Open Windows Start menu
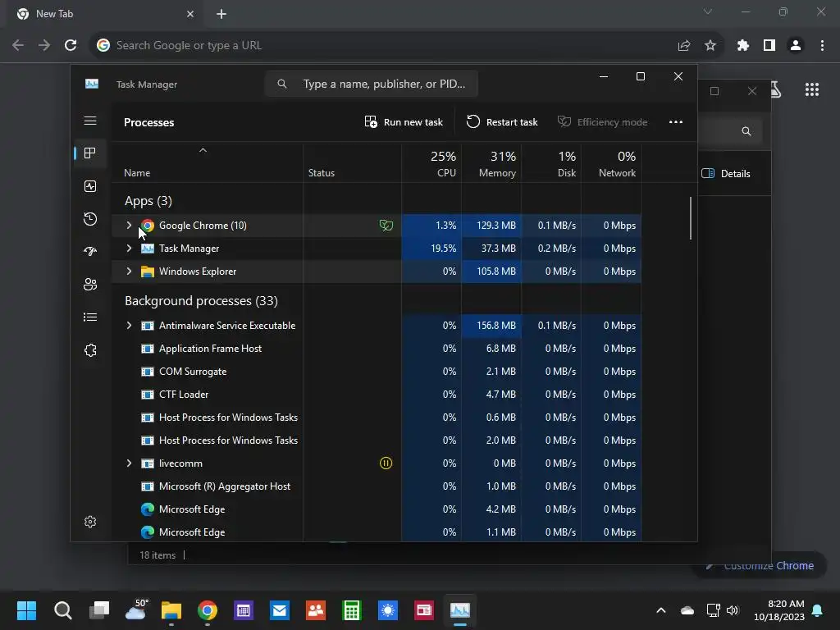Image resolution: width=840 pixels, height=630 pixels. [x=26, y=610]
